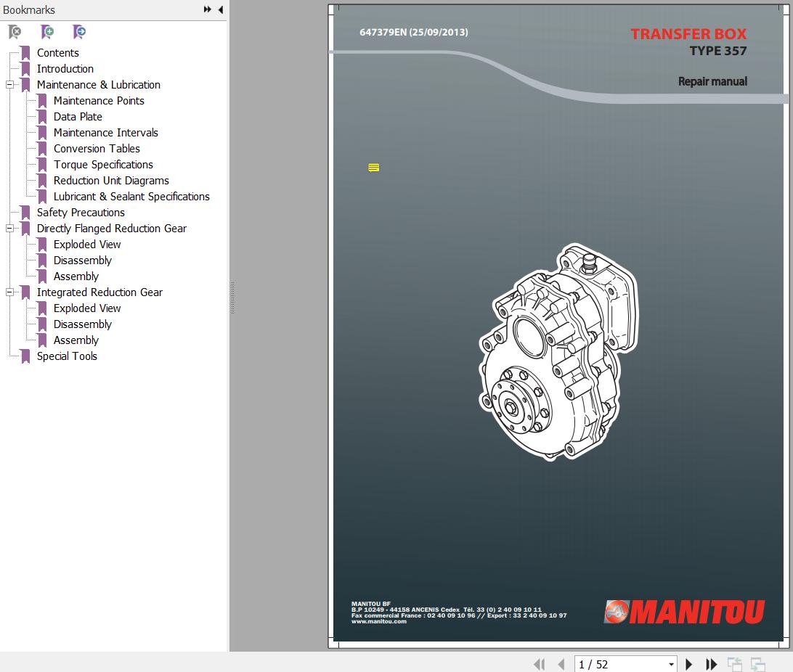Open the Introduction bookmark

(65, 69)
